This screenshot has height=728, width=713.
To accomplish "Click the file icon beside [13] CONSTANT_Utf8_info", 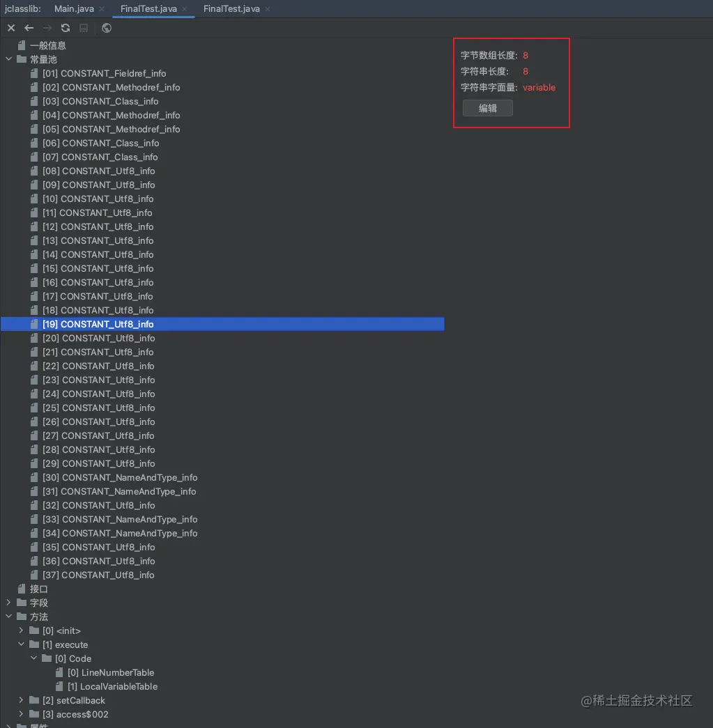I will [x=34, y=240].
